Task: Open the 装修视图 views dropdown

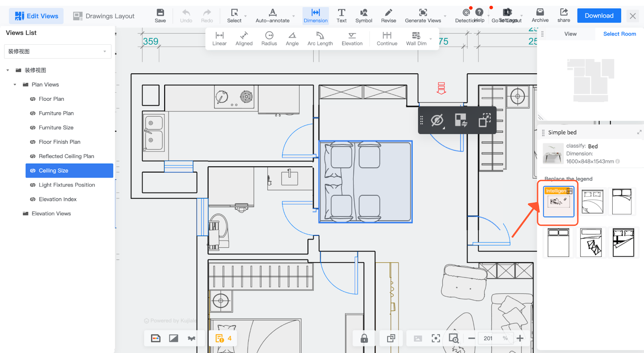Action: click(x=58, y=52)
